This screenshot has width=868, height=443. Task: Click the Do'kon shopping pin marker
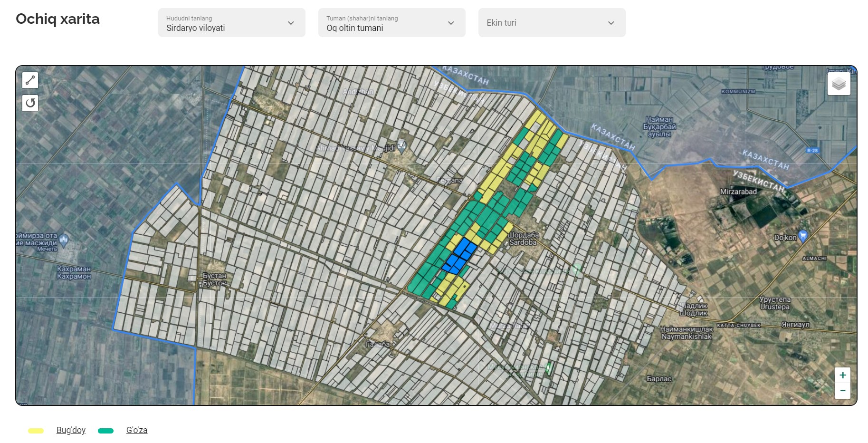[x=803, y=236]
